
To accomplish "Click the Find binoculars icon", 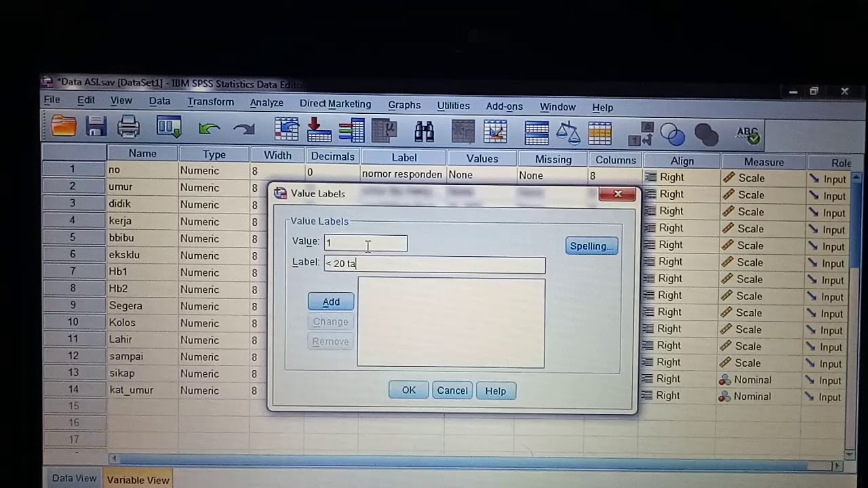I will pos(425,131).
